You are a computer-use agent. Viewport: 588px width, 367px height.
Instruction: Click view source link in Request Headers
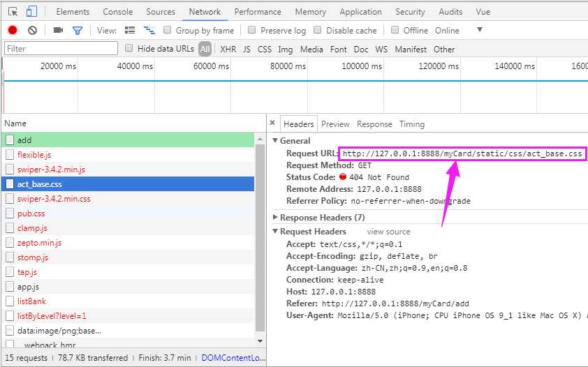(388, 232)
